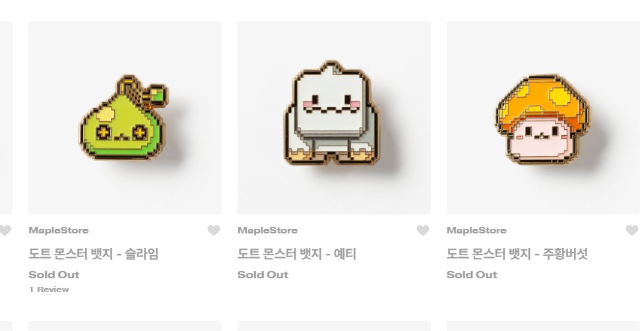Favorite the 슬라임 badge with heart icon
The width and height of the screenshot is (644, 331).
coord(214,230)
